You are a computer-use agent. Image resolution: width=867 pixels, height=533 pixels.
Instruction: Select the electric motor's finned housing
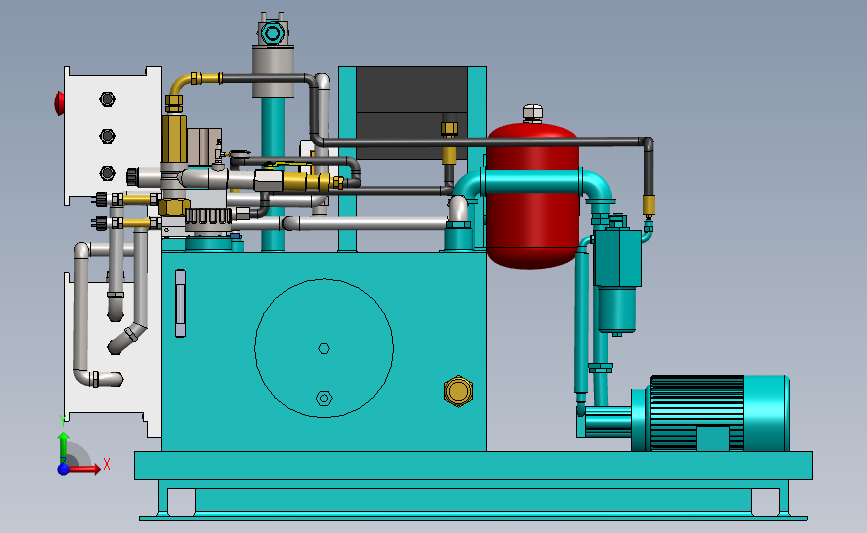click(697, 412)
